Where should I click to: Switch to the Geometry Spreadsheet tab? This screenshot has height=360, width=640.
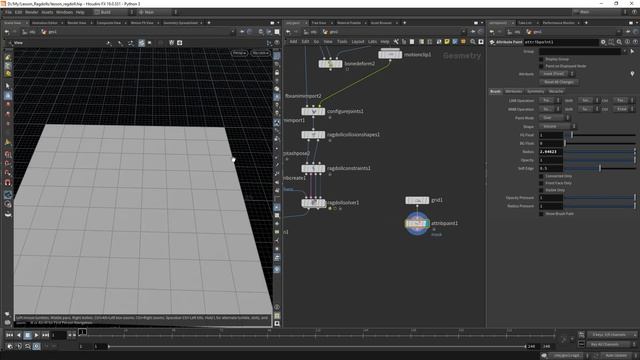tap(180, 23)
